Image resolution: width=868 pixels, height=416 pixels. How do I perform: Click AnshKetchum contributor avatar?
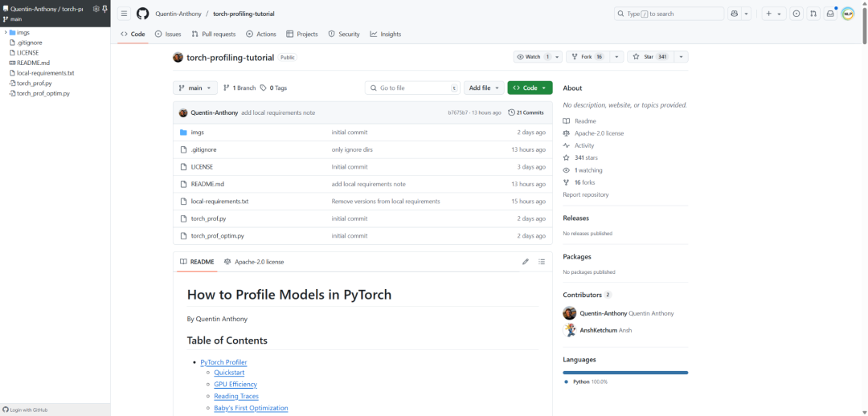point(570,330)
